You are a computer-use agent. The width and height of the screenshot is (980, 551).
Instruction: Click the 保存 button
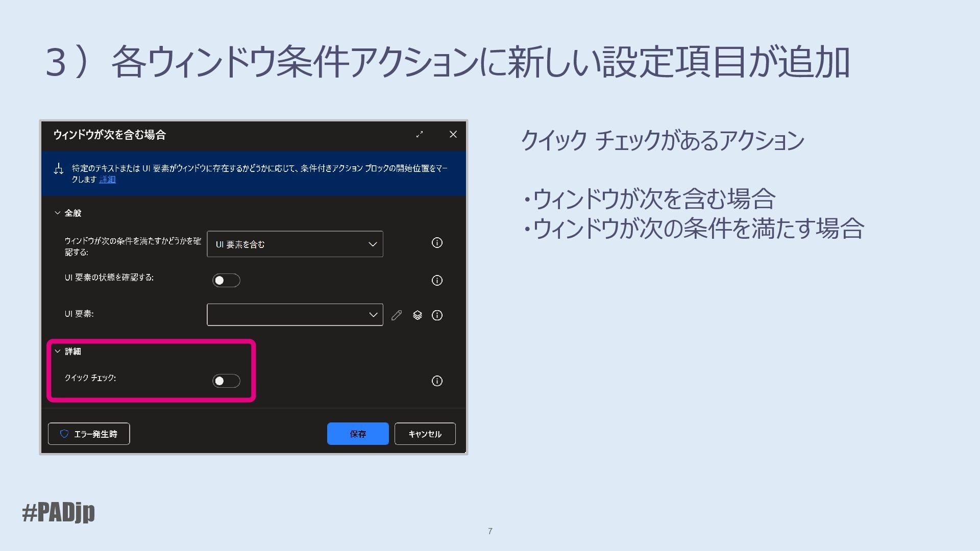click(358, 434)
